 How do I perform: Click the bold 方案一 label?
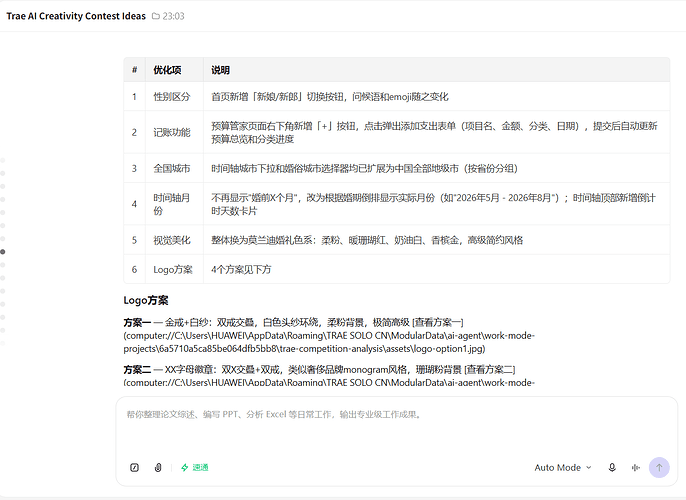pos(137,322)
